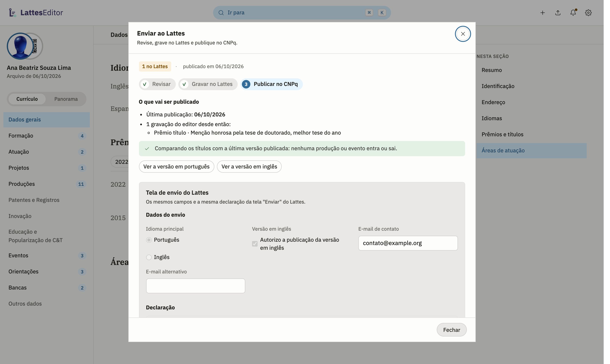Jump to Endereço in Nesta seção
The image size is (610, 364).
(531, 102)
